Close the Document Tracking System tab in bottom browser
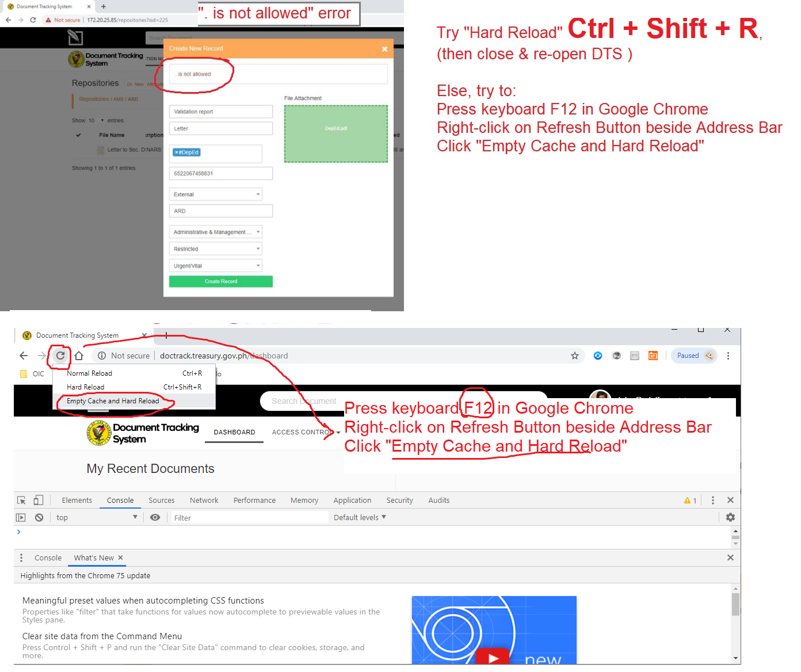 point(144,335)
